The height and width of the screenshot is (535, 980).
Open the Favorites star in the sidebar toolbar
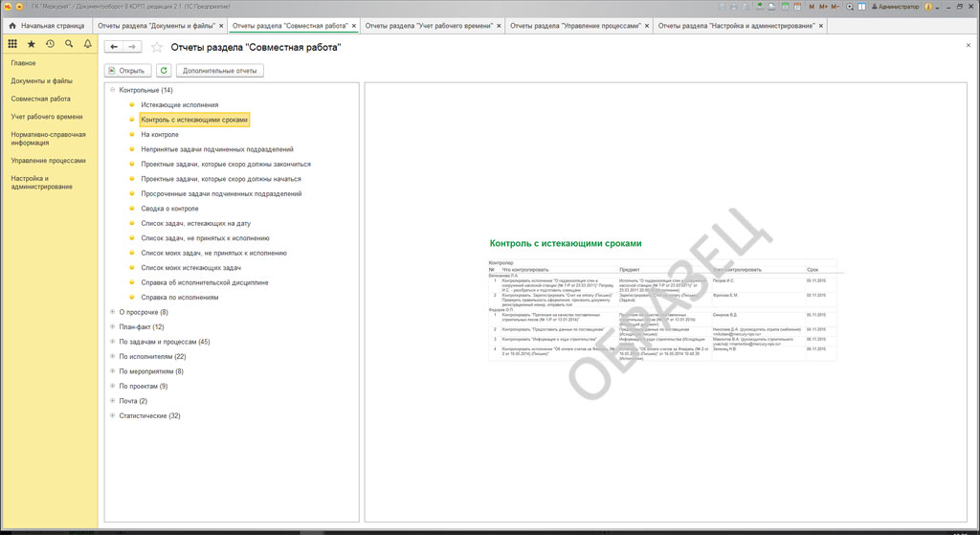(x=32, y=44)
